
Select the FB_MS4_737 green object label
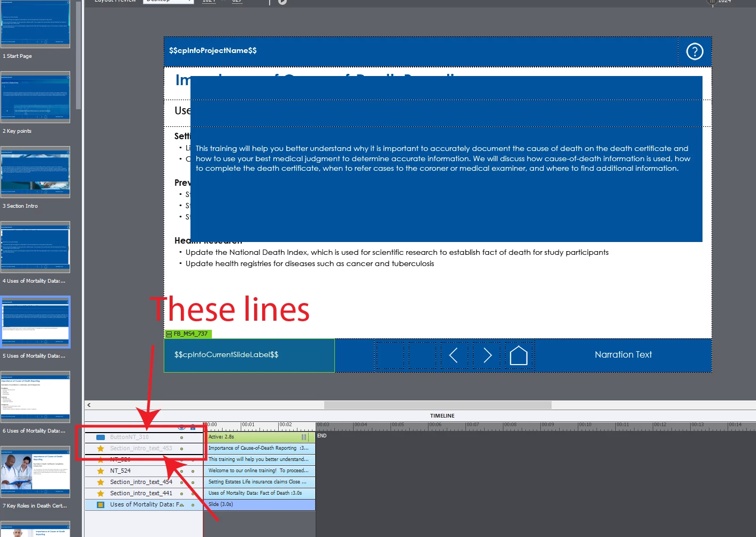tap(188, 334)
